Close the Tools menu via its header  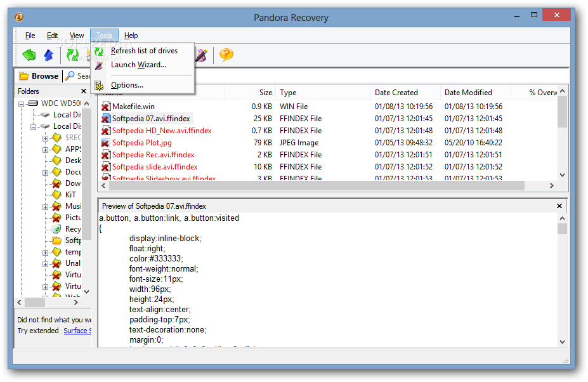pos(104,36)
